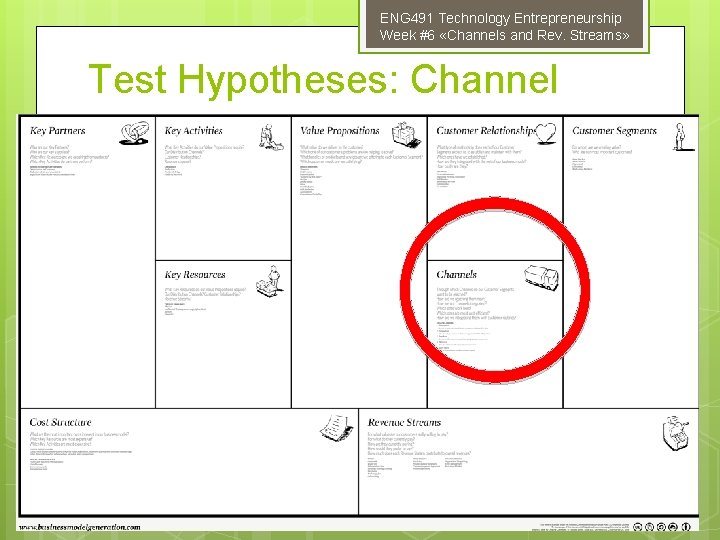Image resolution: width=720 pixels, height=540 pixels.
Task: Click the Creative Commons CC license icon
Action: 637,527
